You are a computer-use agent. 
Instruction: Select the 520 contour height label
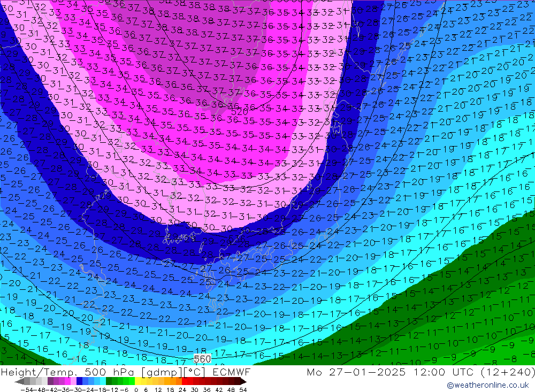click(x=239, y=112)
